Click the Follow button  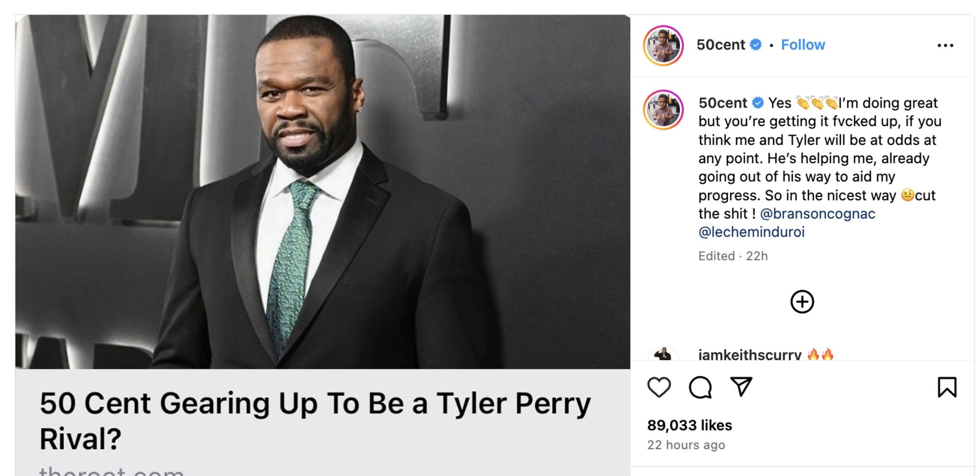(803, 45)
